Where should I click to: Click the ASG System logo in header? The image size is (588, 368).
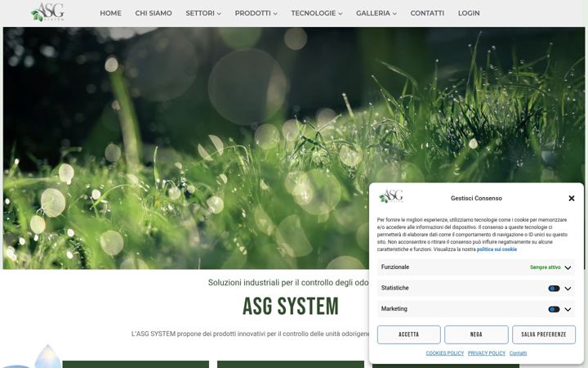(47, 12)
